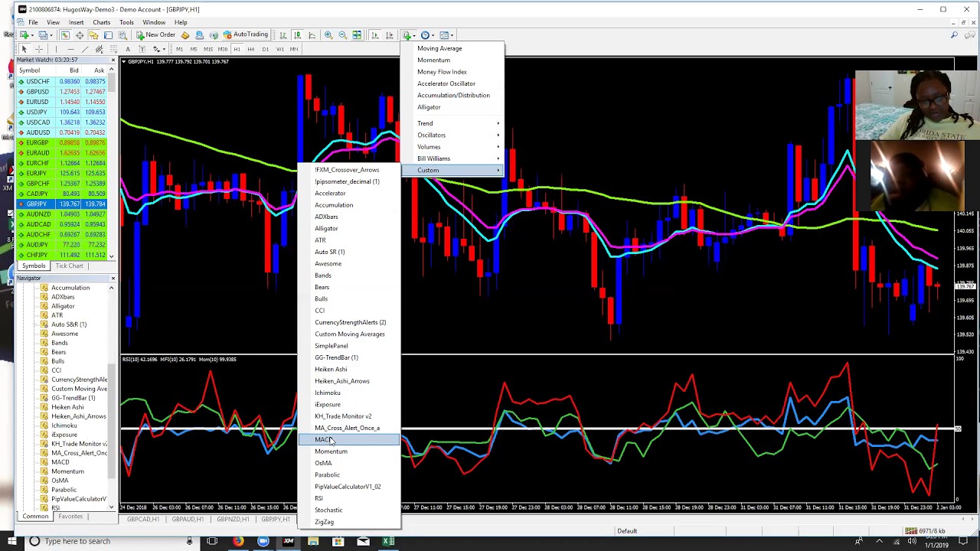The image size is (980, 551).
Task: Expand the Oscillators submenu
Action: tap(452, 135)
